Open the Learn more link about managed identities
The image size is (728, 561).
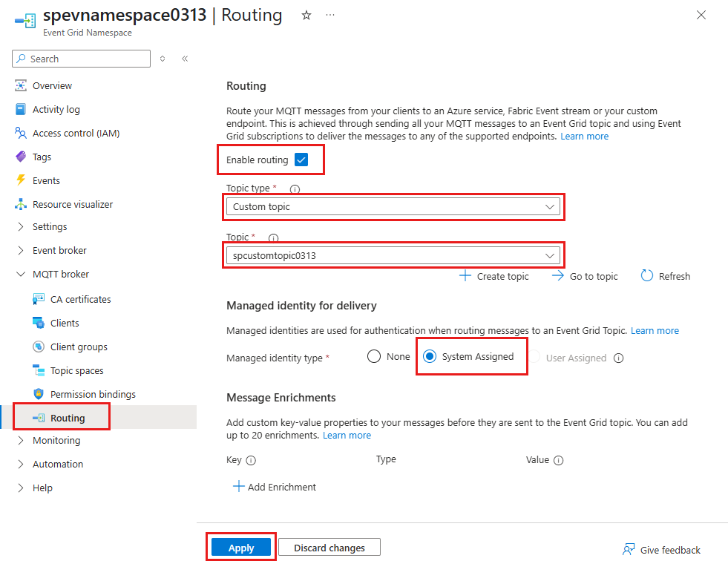655,330
